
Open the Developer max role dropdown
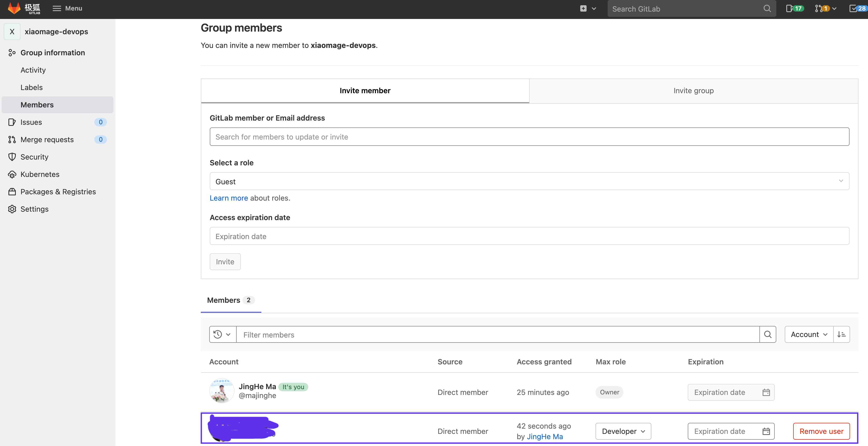tap(623, 431)
